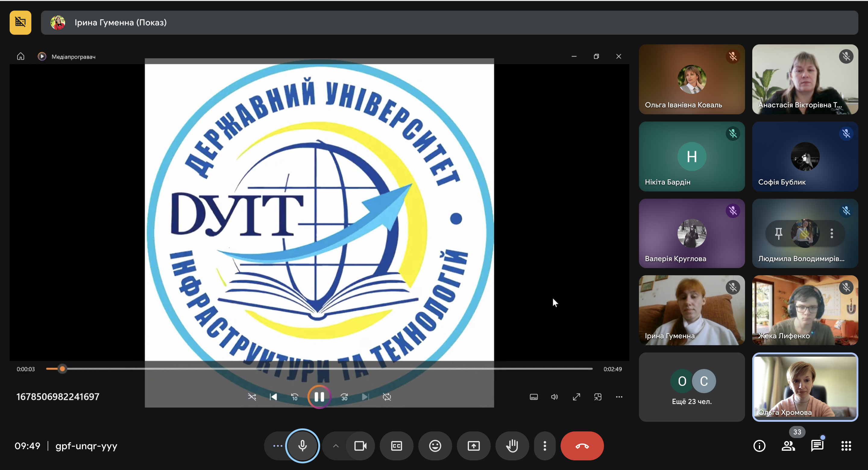Viewport: 868px width, 470px height.
Task: Click the 33 participants count badge
Action: click(x=797, y=432)
